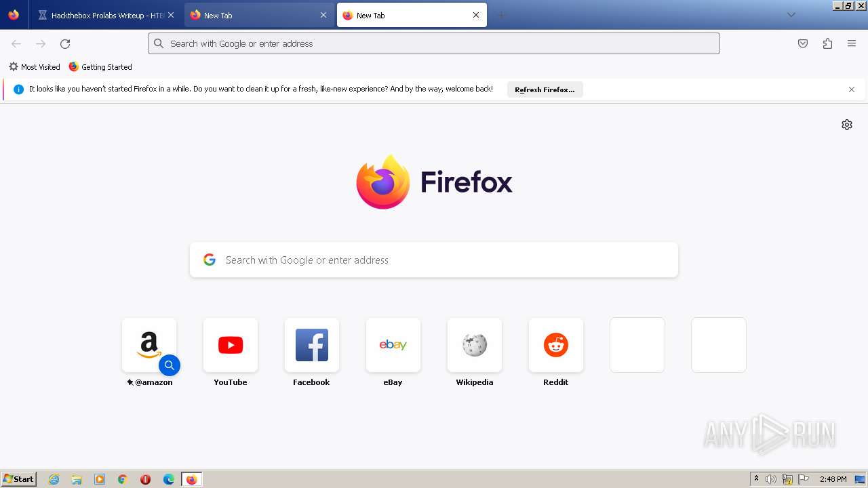
Task: Launch Google Chrome from taskbar
Action: [123, 479]
